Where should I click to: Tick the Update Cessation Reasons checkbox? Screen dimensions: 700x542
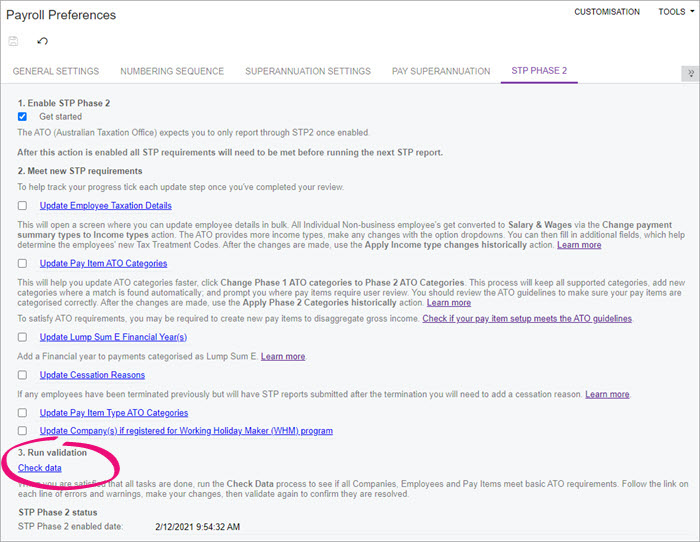coord(22,375)
